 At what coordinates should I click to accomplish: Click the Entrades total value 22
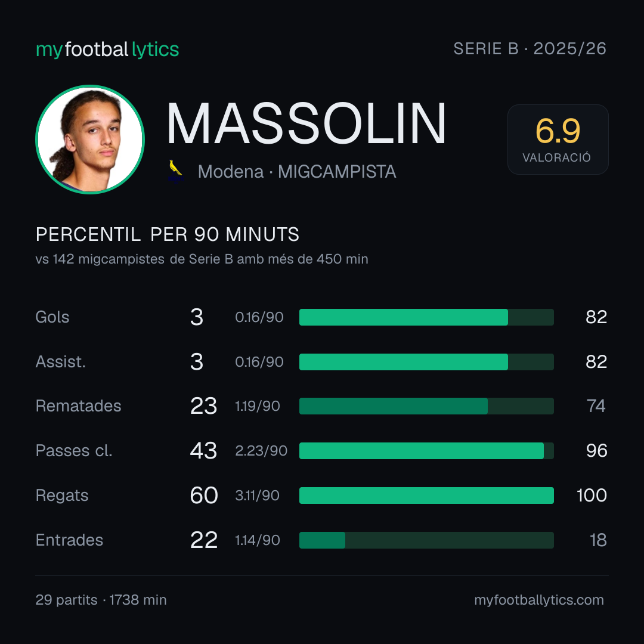pyautogui.click(x=204, y=540)
